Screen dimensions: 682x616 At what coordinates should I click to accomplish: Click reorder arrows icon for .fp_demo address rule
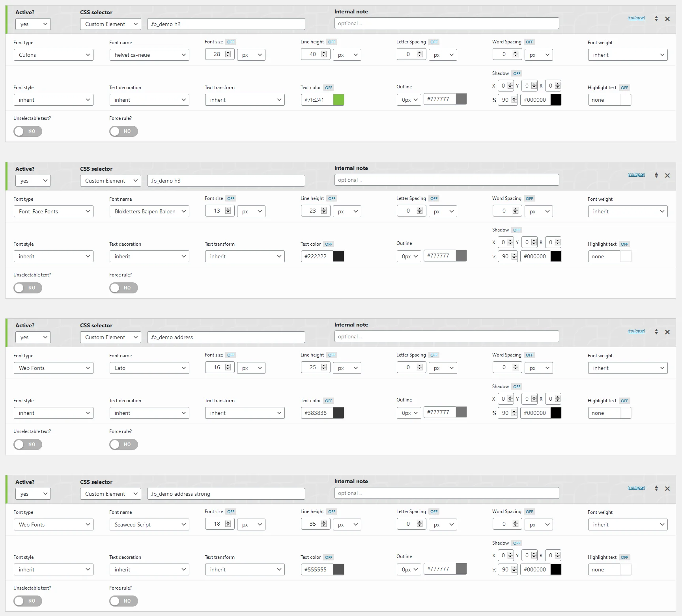656,332
